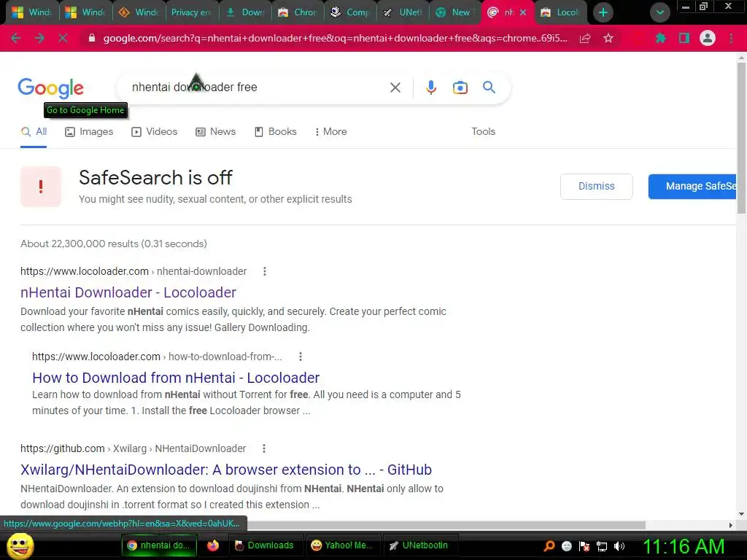Viewport: 747px width, 560px height.
Task: Switch to News results
Action: [215, 132]
